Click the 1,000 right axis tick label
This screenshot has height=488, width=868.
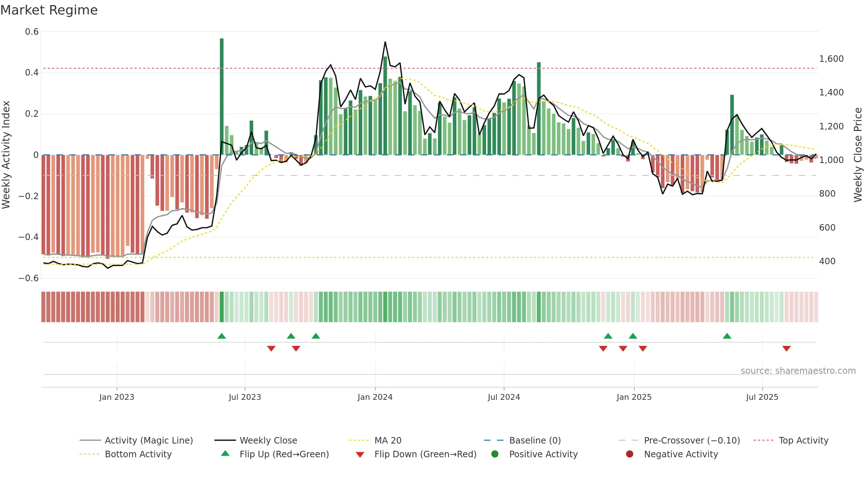[x=831, y=160]
